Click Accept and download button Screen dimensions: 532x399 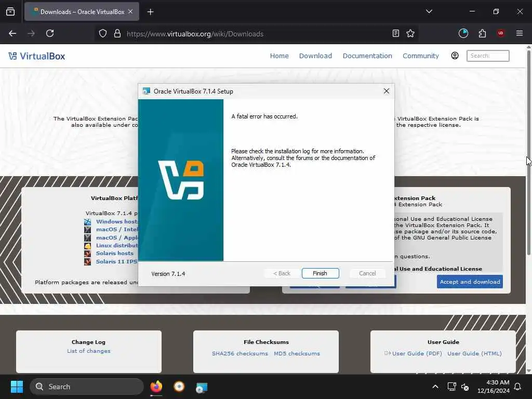pos(470,282)
